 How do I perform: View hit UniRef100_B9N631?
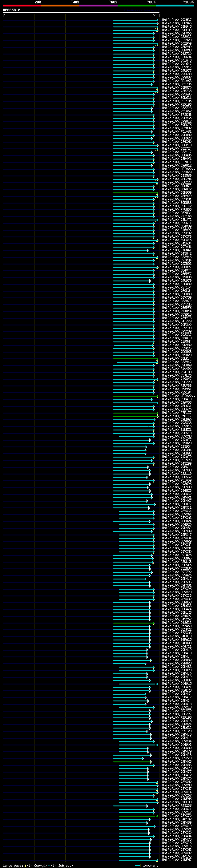177,98
